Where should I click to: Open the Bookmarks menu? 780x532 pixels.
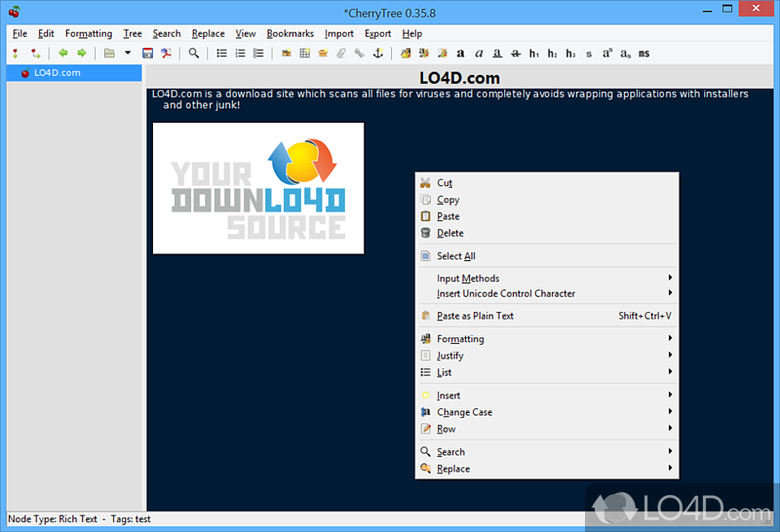[290, 33]
